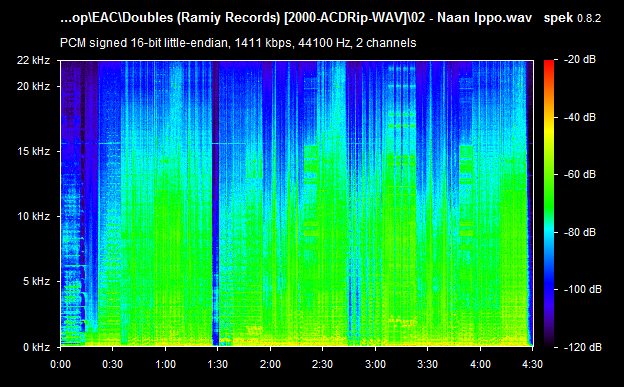Screen dimensions: 624x387
Task: Click the 1:30 time axis label
Action: click(x=218, y=364)
